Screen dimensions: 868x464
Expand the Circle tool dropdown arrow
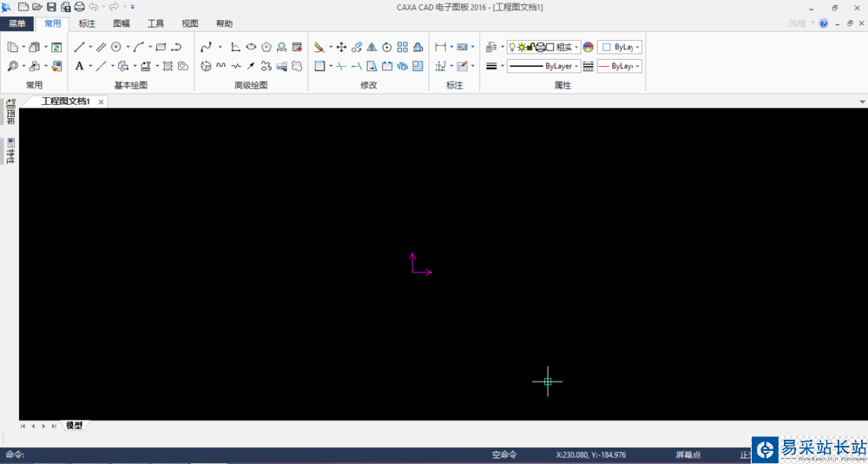(x=128, y=47)
